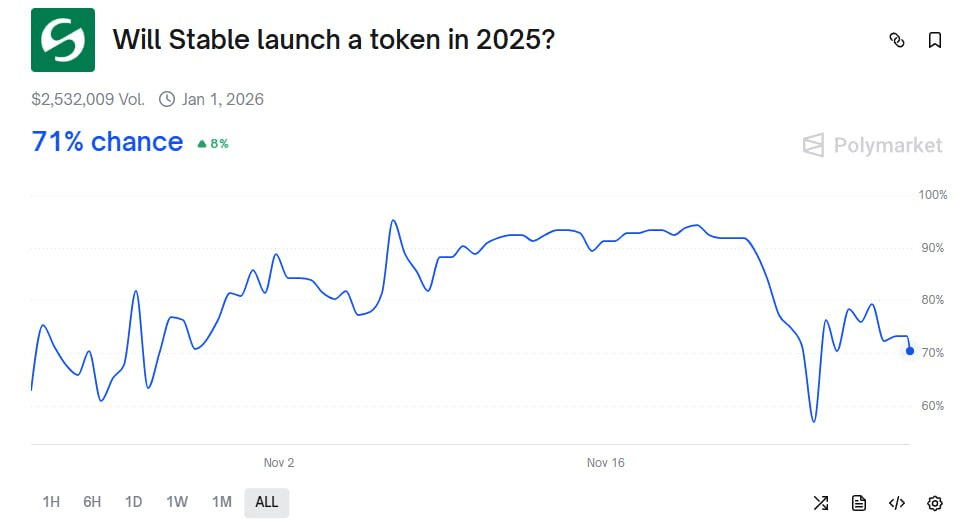The height and width of the screenshot is (526, 957).
Task: Switch chart to 6H range
Action: pyautogui.click(x=92, y=502)
